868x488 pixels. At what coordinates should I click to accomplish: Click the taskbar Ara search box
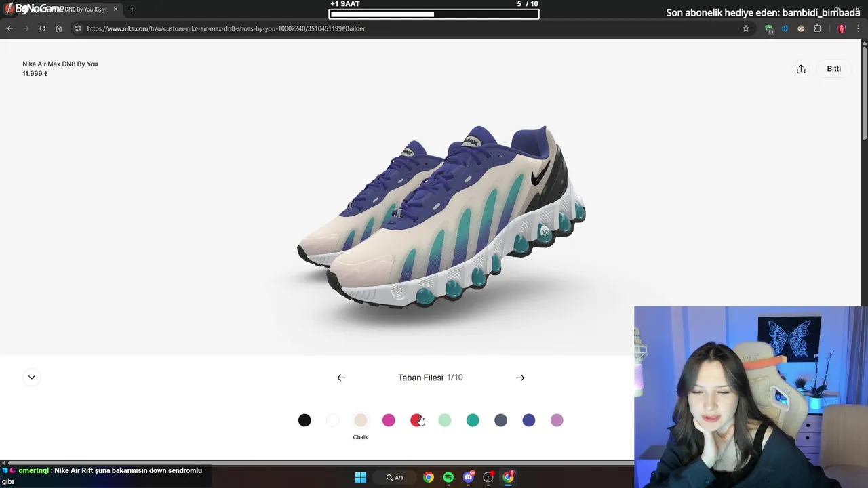click(x=396, y=477)
